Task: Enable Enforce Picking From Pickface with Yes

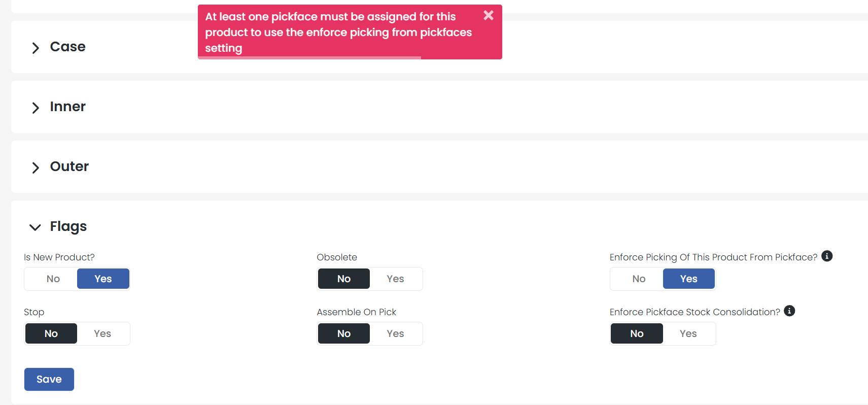Action: click(x=688, y=279)
